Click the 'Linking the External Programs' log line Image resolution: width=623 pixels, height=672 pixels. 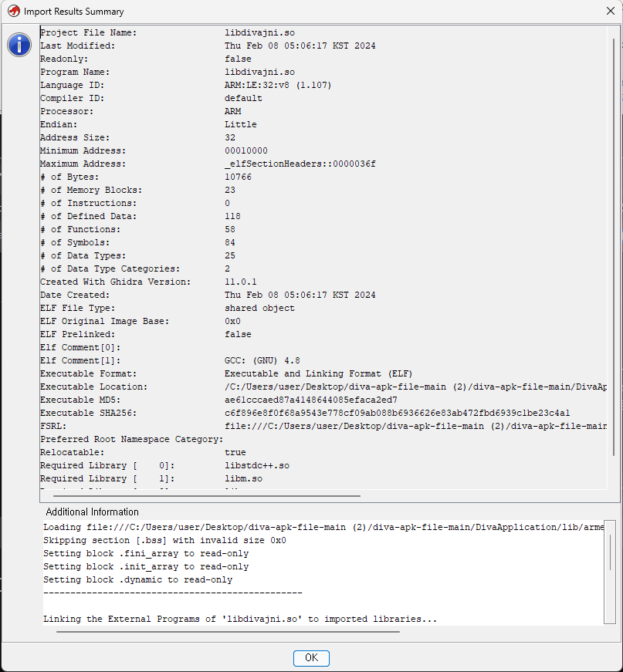pos(240,619)
